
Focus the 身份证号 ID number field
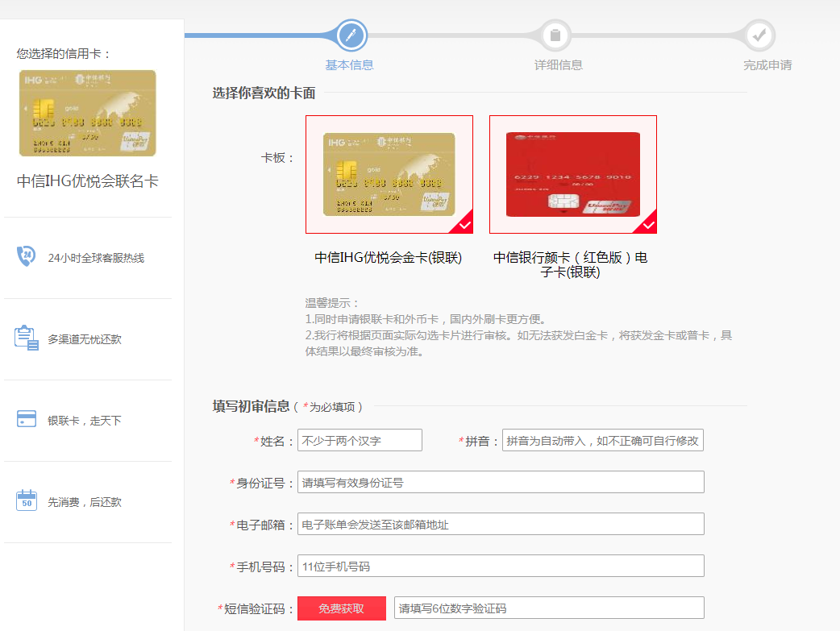click(501, 482)
